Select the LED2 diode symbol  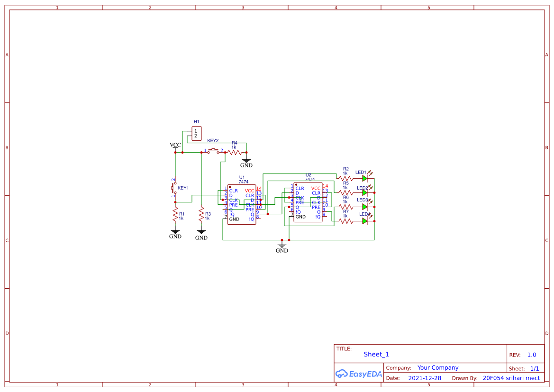tap(365, 191)
